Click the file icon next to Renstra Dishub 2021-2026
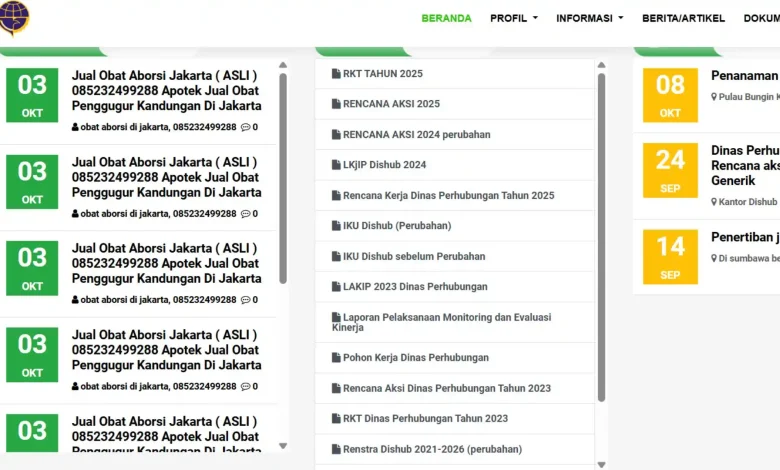The height and width of the screenshot is (470, 780). [335, 449]
